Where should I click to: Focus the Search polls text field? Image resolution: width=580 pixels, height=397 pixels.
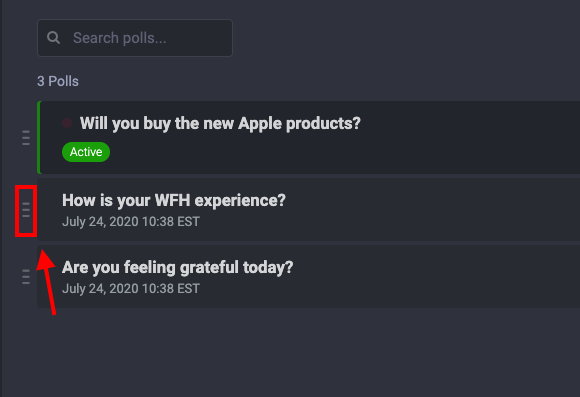(135, 38)
